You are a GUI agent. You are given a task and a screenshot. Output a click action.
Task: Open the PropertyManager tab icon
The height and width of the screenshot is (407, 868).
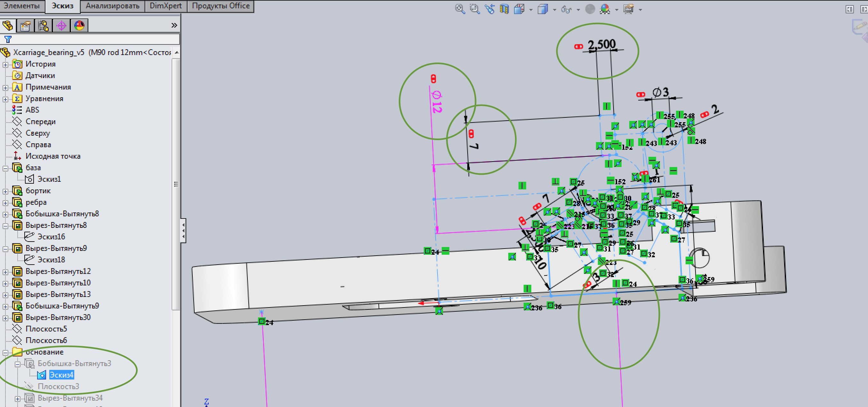point(25,26)
